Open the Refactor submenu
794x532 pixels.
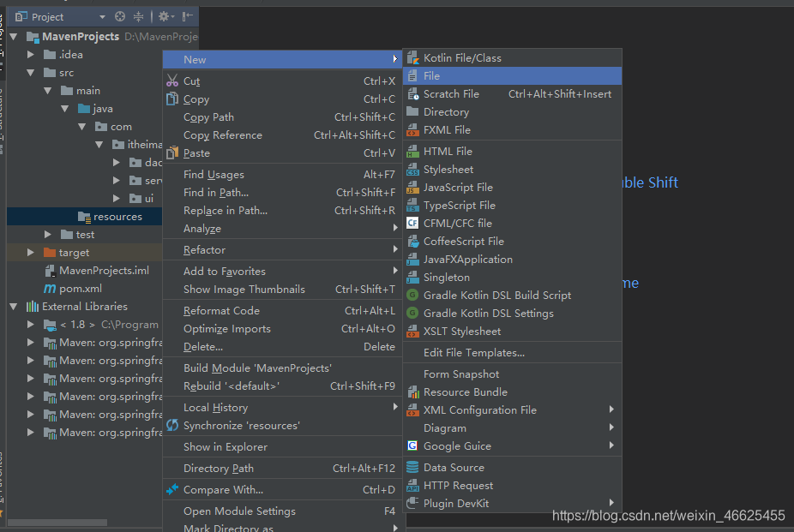(x=283, y=250)
